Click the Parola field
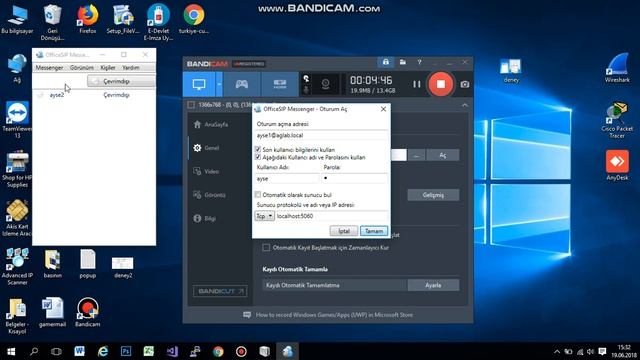Screen dimensions: 640x360 click(x=355, y=178)
